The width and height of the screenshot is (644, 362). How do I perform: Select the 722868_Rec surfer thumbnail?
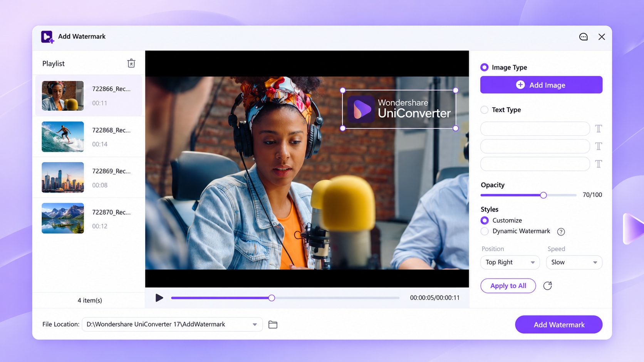[x=63, y=137]
